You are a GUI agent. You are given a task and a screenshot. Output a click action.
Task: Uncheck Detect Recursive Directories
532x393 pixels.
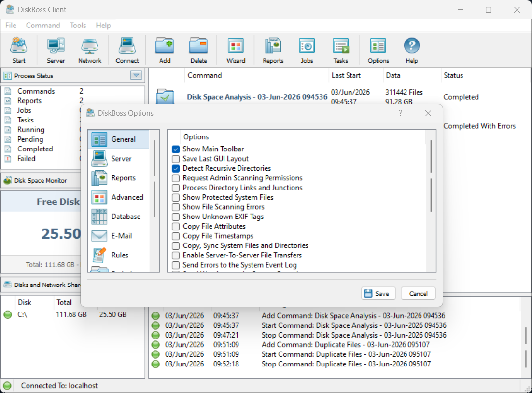[176, 168]
